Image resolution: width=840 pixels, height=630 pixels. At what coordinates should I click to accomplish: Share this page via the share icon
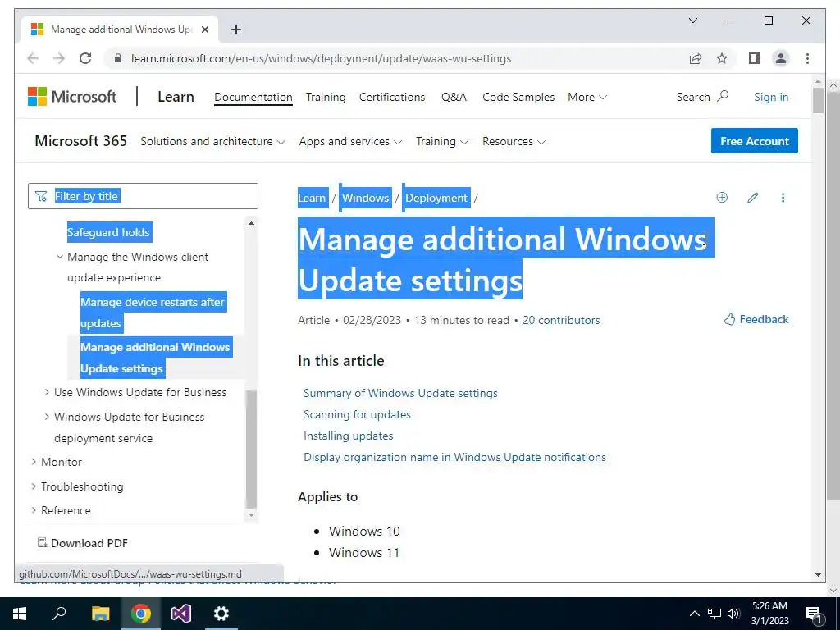[696, 58]
